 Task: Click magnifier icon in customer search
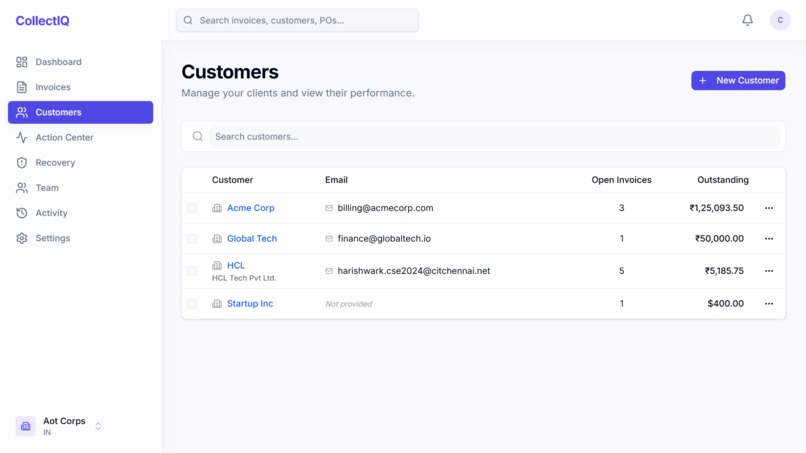198,136
